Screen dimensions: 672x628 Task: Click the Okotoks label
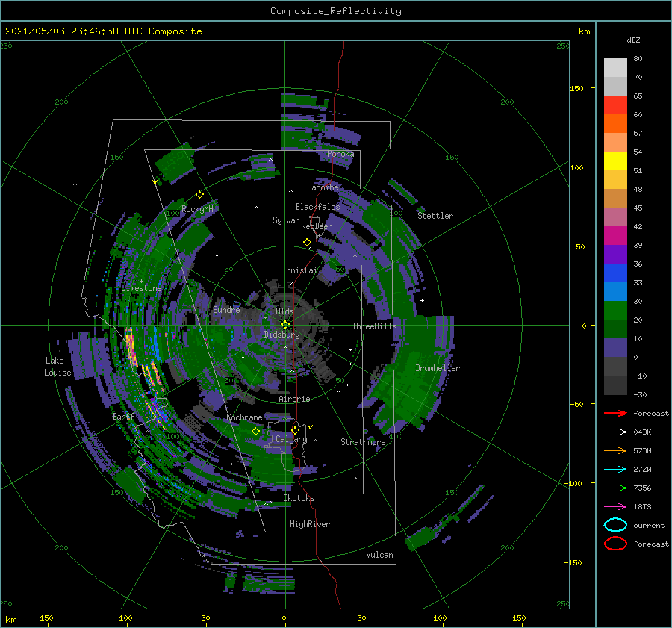click(299, 498)
